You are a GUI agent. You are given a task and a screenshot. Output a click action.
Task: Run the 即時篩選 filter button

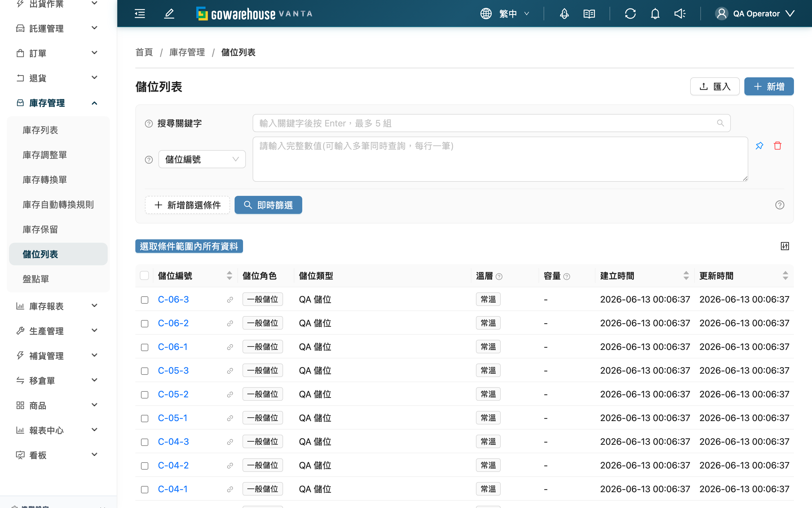click(x=268, y=205)
